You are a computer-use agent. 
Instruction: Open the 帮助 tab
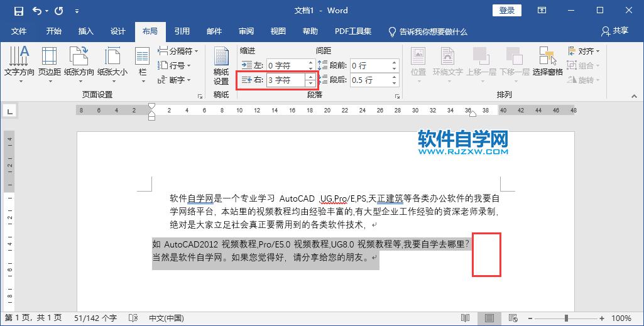[x=310, y=31]
